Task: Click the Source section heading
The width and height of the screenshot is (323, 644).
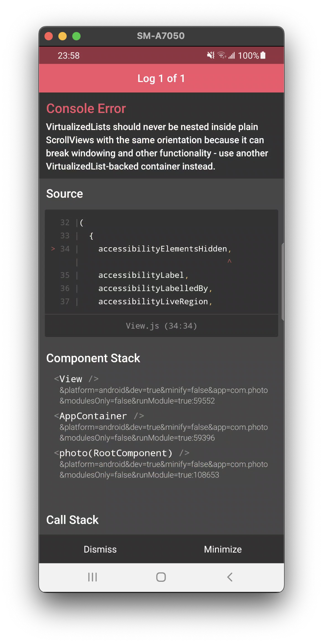Action: pyautogui.click(x=65, y=194)
